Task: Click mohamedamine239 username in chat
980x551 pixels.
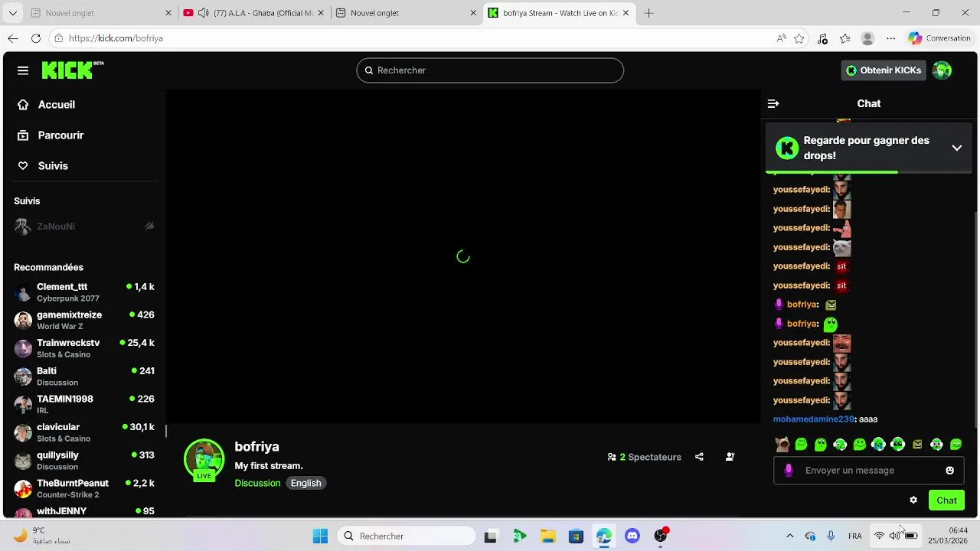Action: (813, 419)
